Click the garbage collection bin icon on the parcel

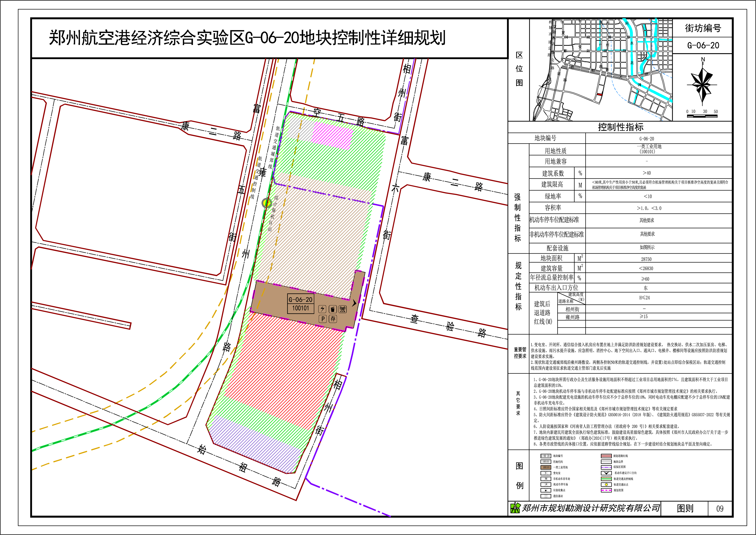pyautogui.click(x=333, y=309)
